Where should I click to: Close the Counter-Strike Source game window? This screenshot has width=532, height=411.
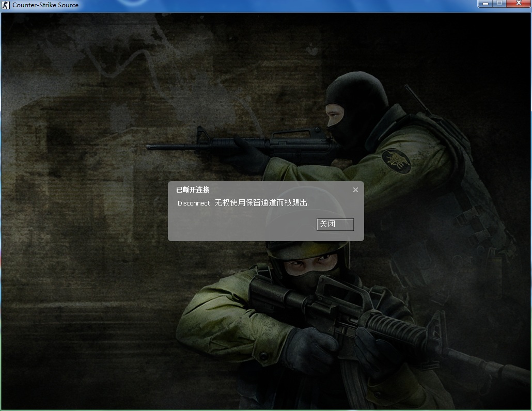click(518, 4)
